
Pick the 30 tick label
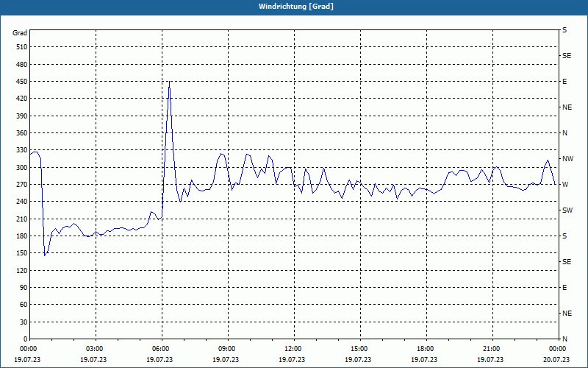point(24,322)
